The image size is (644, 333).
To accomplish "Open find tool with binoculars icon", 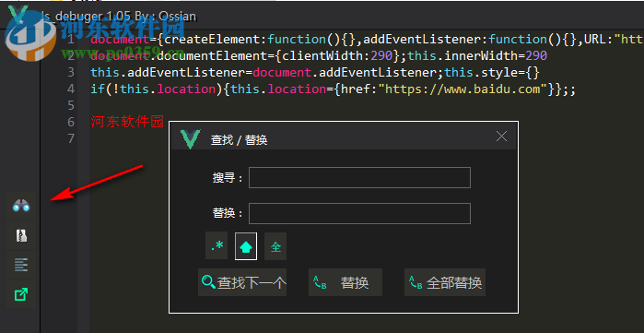I will (x=21, y=206).
